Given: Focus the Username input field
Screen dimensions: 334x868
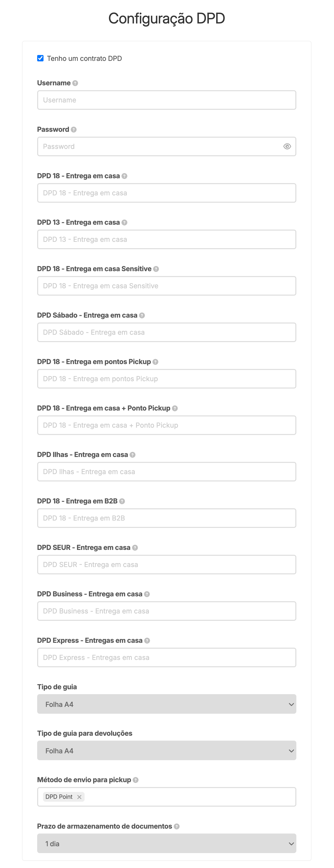Looking at the screenshot, I should pos(167,100).
